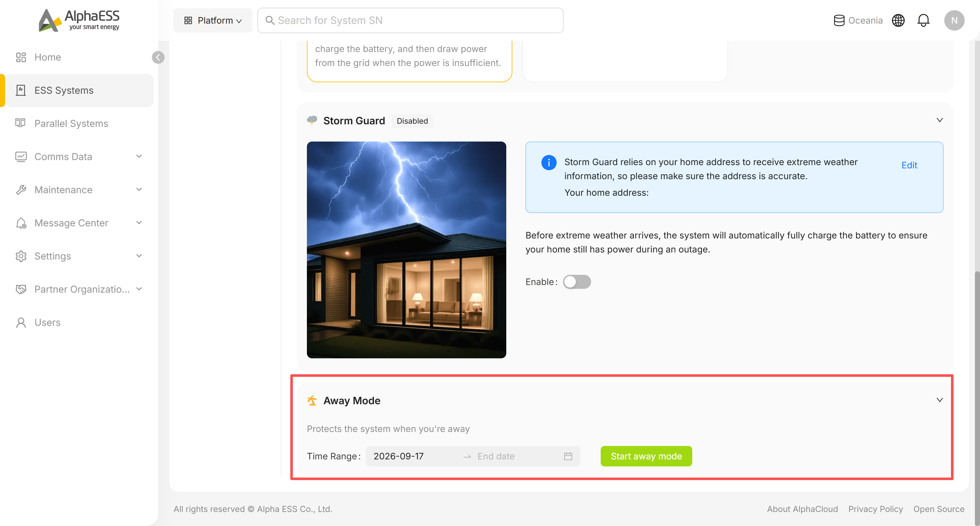Click the AlphaESS logo
980x526 pixels.
(x=79, y=20)
